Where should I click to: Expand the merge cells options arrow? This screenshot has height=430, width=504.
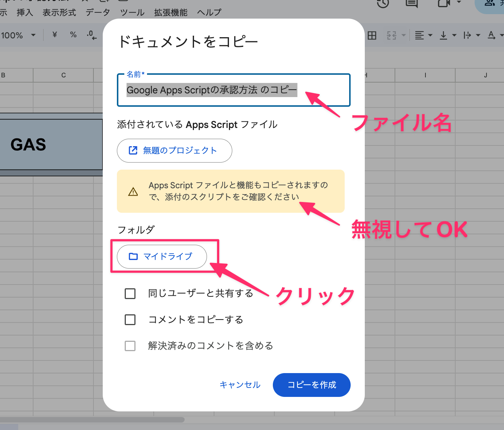point(403,35)
